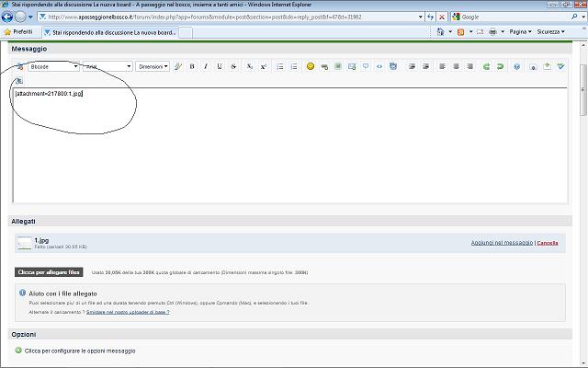Viewport: 588px width, 368px height.
Task: Click the superscript icon
Action: [263, 66]
